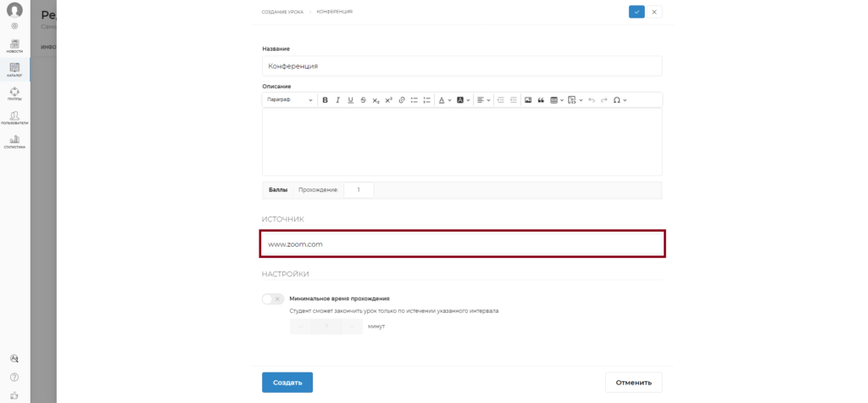Open Каталог in the left sidebar

click(x=15, y=70)
